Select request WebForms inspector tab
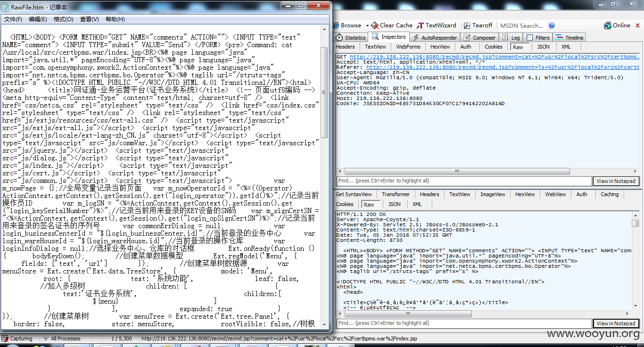The image size is (644, 347). click(x=408, y=47)
